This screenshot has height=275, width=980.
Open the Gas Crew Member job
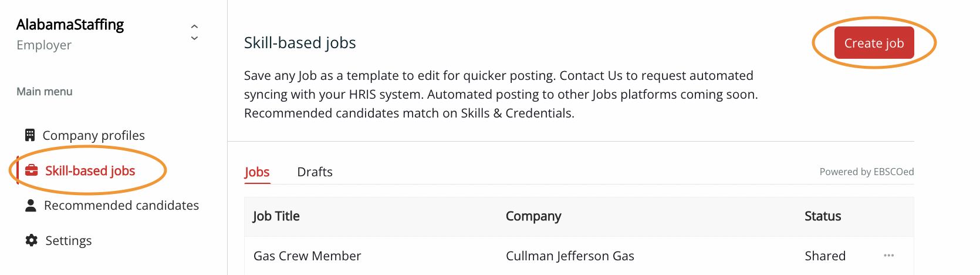pos(307,256)
